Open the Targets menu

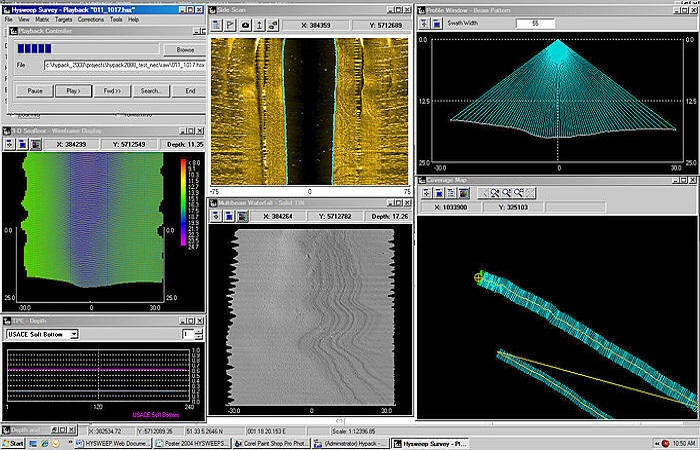pos(63,20)
